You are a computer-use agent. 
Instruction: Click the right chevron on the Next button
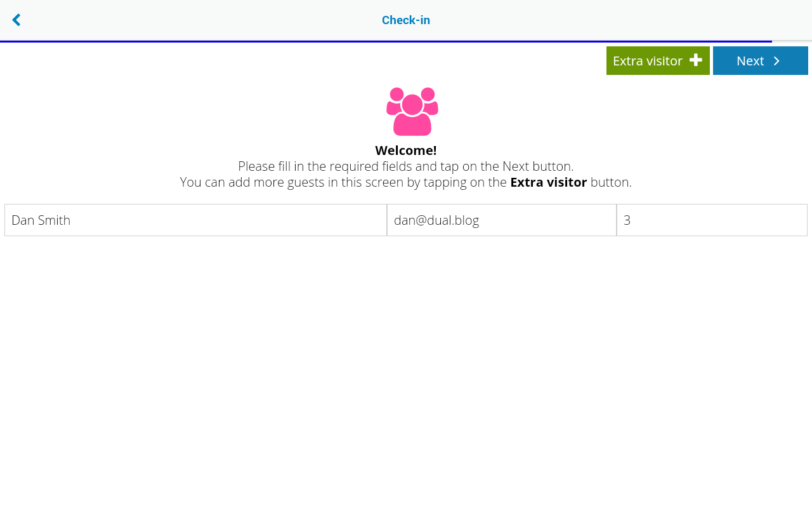(776, 61)
